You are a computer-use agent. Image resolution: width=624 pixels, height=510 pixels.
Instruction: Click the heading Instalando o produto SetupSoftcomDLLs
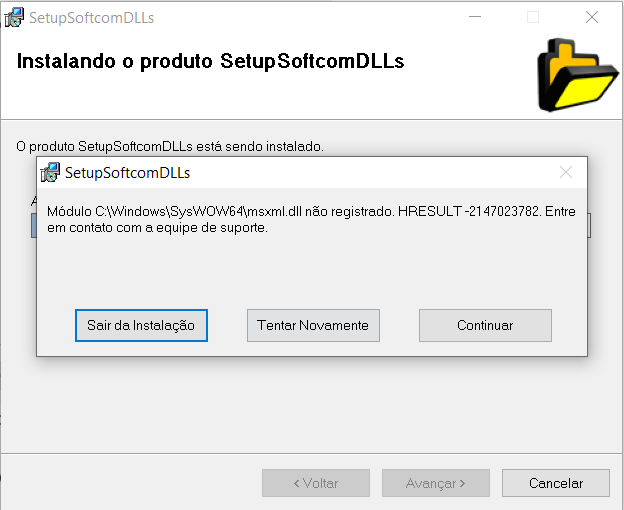coord(211,61)
